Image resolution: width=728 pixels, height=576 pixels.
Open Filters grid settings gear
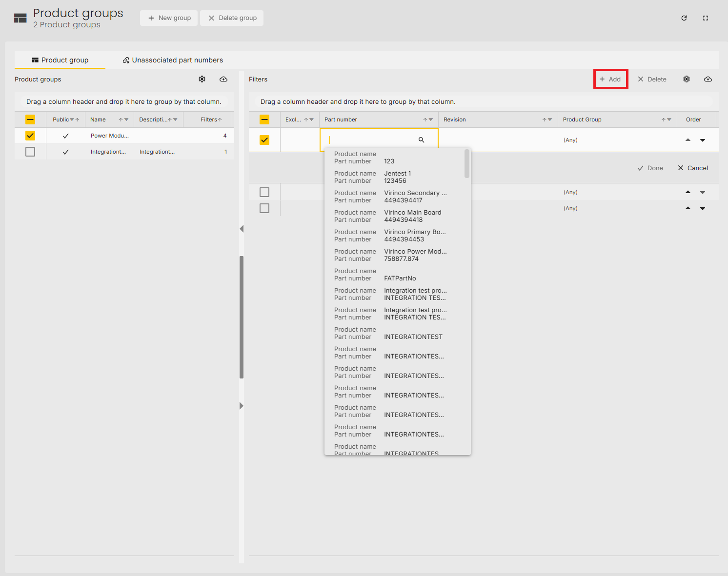pyautogui.click(x=687, y=79)
